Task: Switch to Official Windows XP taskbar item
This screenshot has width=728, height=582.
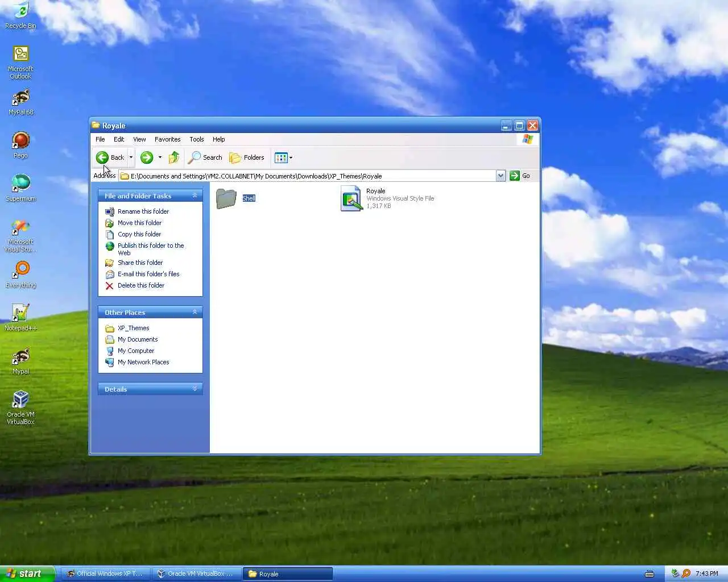Action: [105, 573]
